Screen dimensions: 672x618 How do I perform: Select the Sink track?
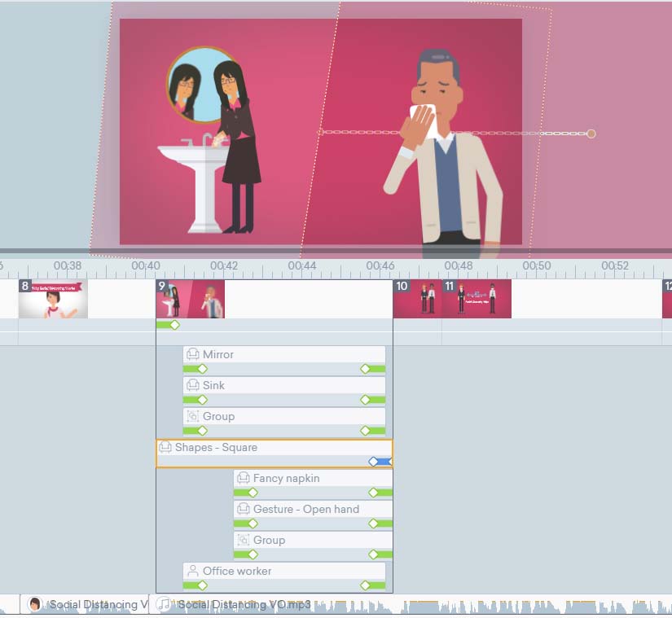point(284,385)
